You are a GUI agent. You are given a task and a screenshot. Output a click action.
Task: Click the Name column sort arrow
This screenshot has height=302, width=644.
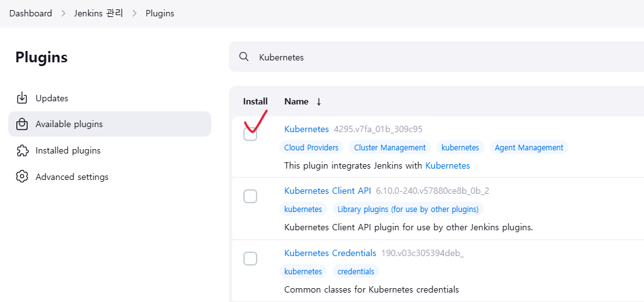pos(319,102)
